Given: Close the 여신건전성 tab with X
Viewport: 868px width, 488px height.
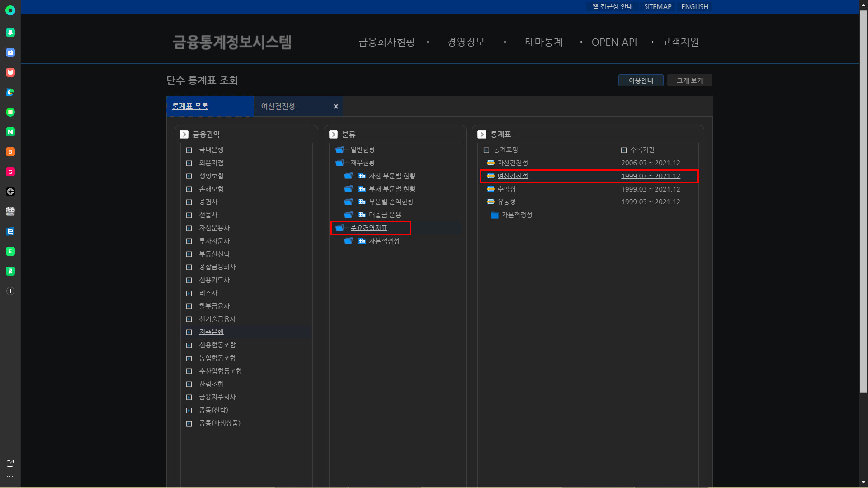Looking at the screenshot, I should pos(336,107).
